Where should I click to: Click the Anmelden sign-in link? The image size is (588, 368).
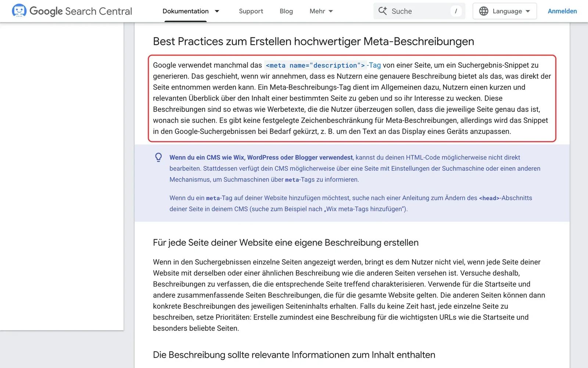(562, 11)
